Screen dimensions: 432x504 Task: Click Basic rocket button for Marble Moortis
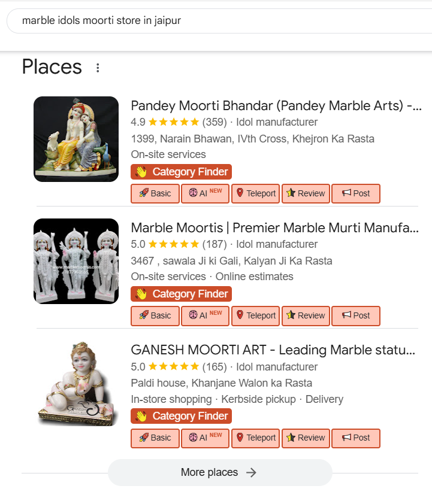point(155,315)
